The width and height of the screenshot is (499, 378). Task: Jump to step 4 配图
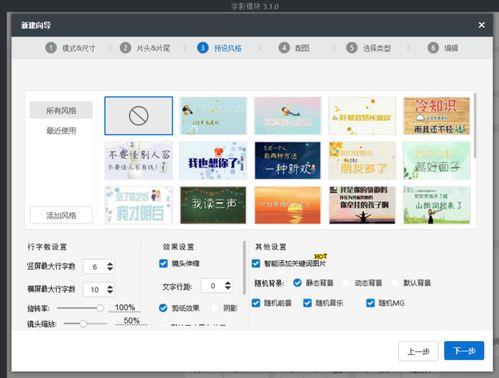coord(294,48)
